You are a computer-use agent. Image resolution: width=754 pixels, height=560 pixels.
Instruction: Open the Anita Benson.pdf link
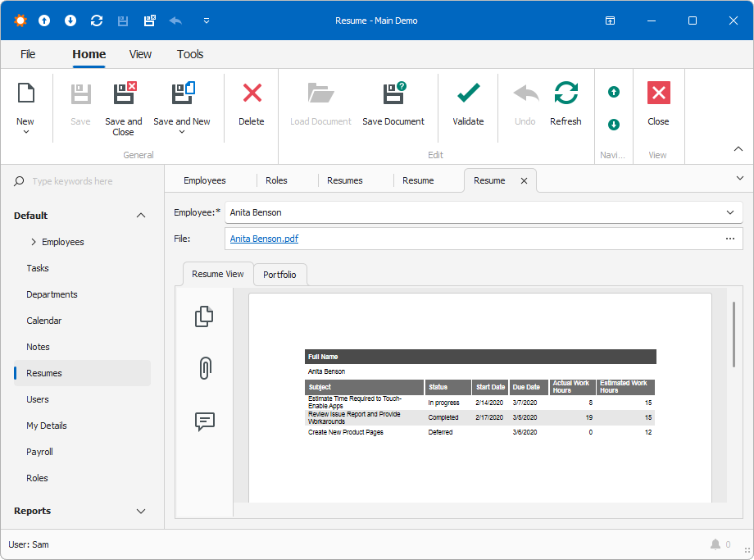pos(264,239)
